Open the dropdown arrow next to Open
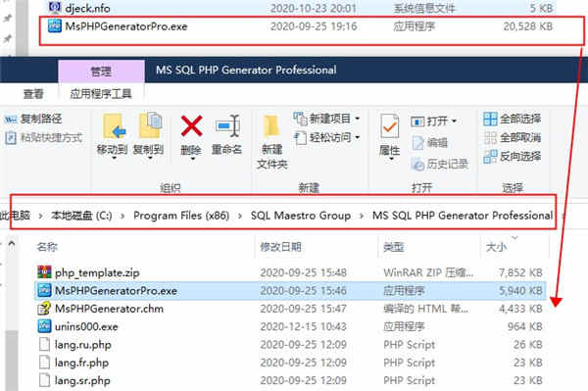 pyautogui.click(x=454, y=122)
